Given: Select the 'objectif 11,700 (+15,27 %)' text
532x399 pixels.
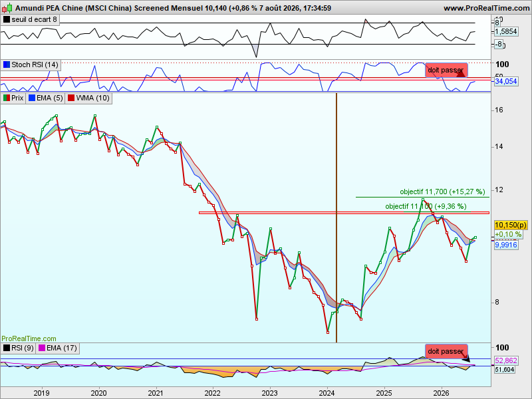Looking at the screenshot, I should (442, 192).
